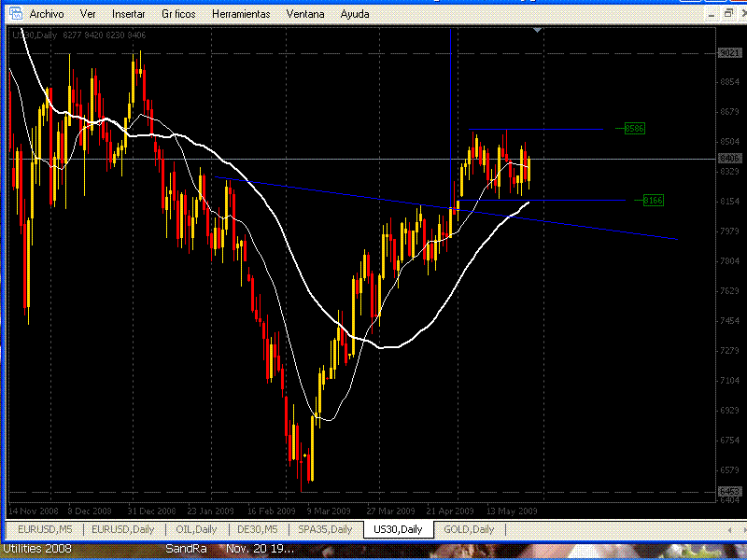The image size is (747, 560).
Task: Minimize the chart sub-window
Action: (x=712, y=14)
